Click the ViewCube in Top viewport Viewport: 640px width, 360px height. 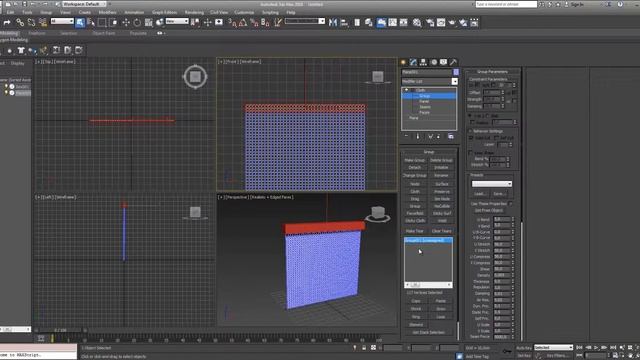(x=195, y=76)
